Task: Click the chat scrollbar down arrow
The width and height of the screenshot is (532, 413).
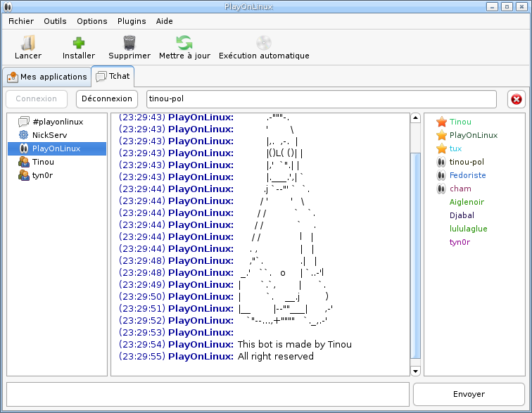Action: click(x=415, y=371)
